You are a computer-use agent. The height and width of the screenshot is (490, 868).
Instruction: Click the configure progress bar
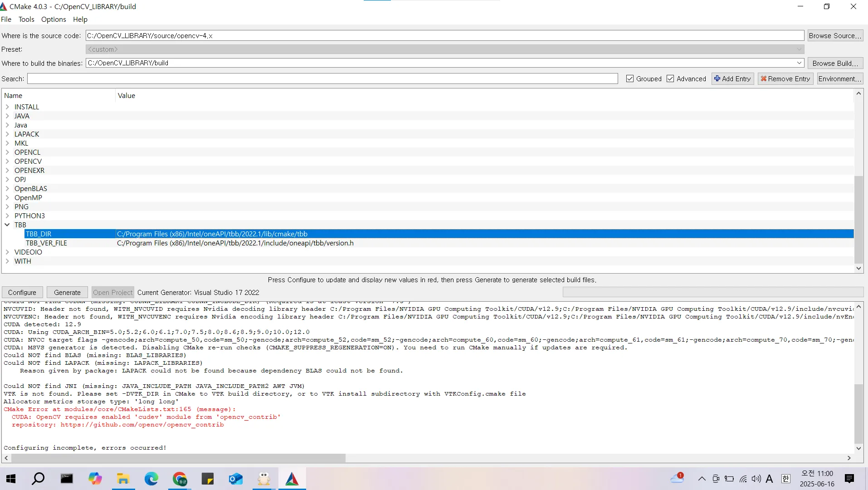click(713, 292)
